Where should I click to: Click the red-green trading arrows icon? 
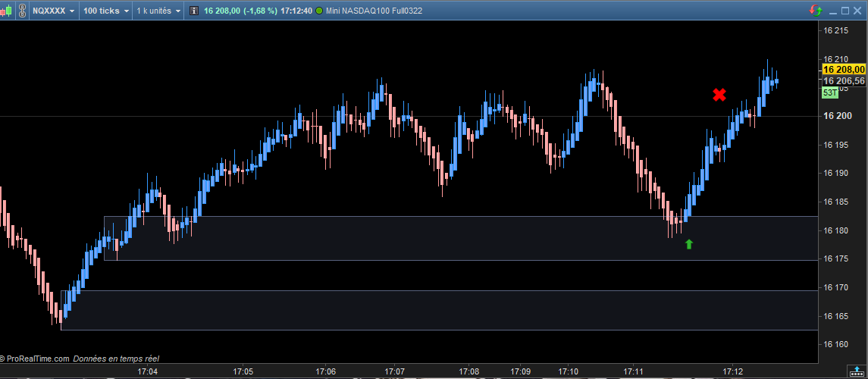pyautogui.click(x=816, y=11)
